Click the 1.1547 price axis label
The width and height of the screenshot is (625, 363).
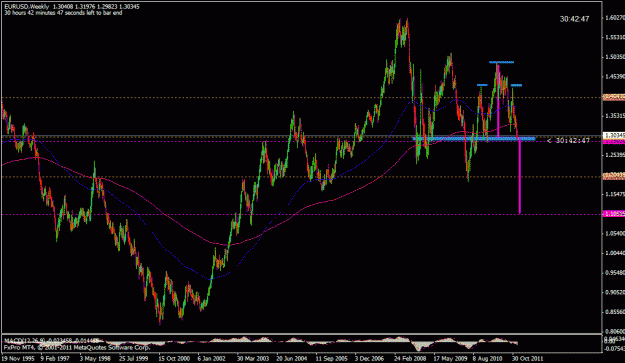[614, 194]
